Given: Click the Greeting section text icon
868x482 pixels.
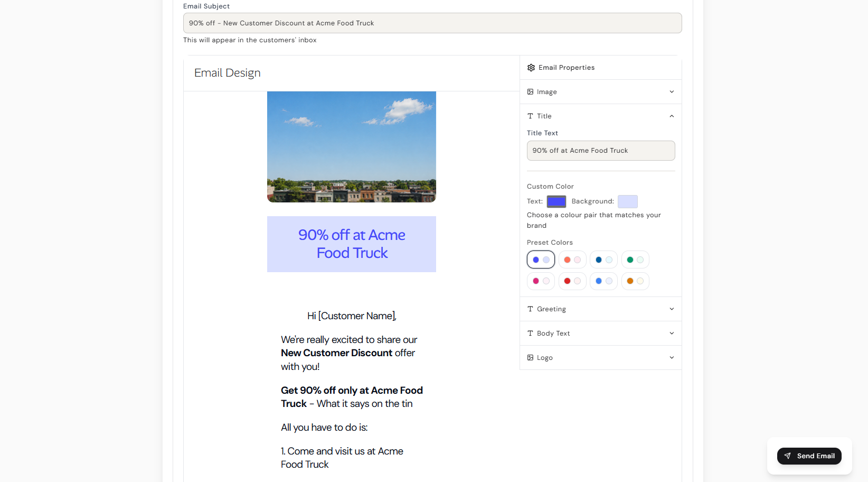Looking at the screenshot, I should pos(530,309).
